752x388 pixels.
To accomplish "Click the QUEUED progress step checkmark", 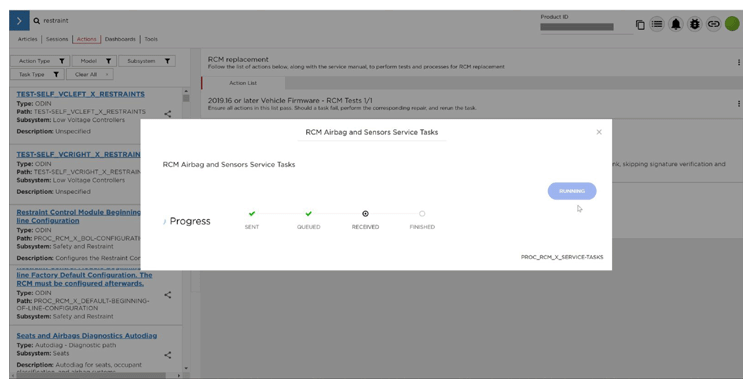I will point(308,214).
